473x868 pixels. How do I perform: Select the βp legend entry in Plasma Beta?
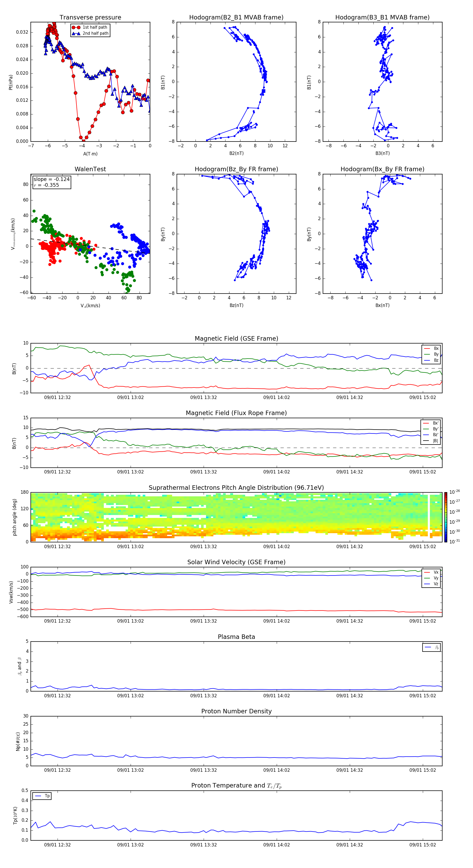click(432, 648)
